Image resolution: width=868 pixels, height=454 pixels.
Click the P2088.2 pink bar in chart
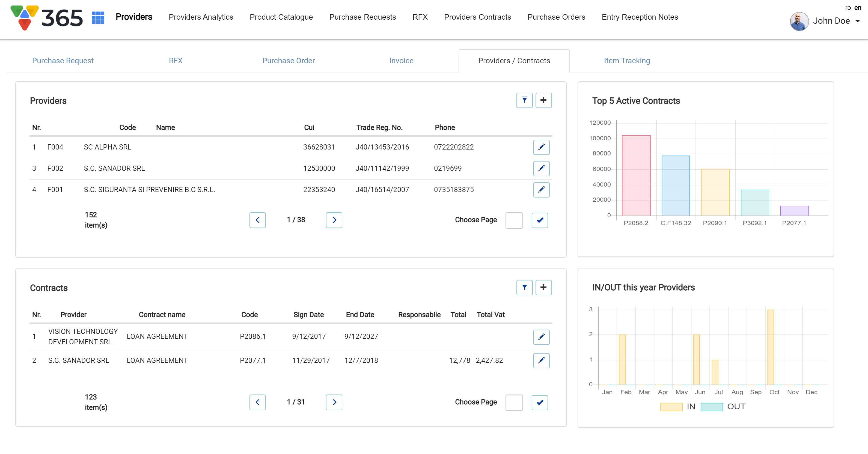[636, 175]
